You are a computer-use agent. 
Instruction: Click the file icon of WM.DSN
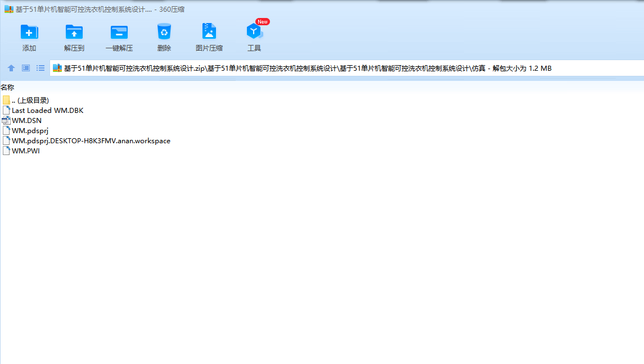click(6, 120)
